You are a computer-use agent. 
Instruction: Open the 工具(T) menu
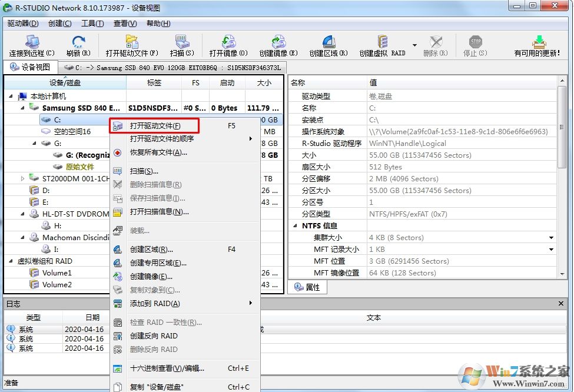92,23
